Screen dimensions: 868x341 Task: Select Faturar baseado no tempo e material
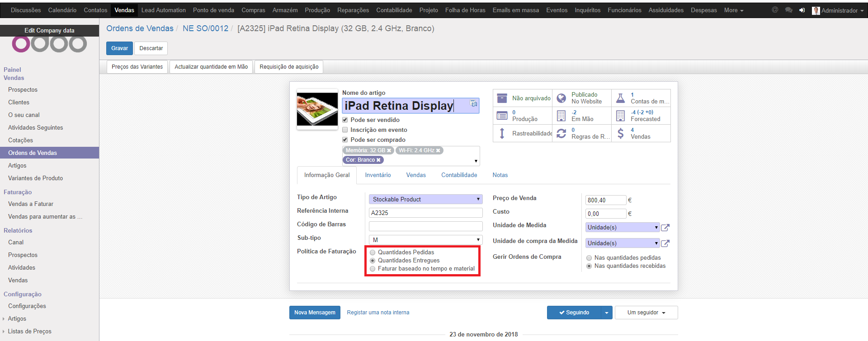(373, 269)
